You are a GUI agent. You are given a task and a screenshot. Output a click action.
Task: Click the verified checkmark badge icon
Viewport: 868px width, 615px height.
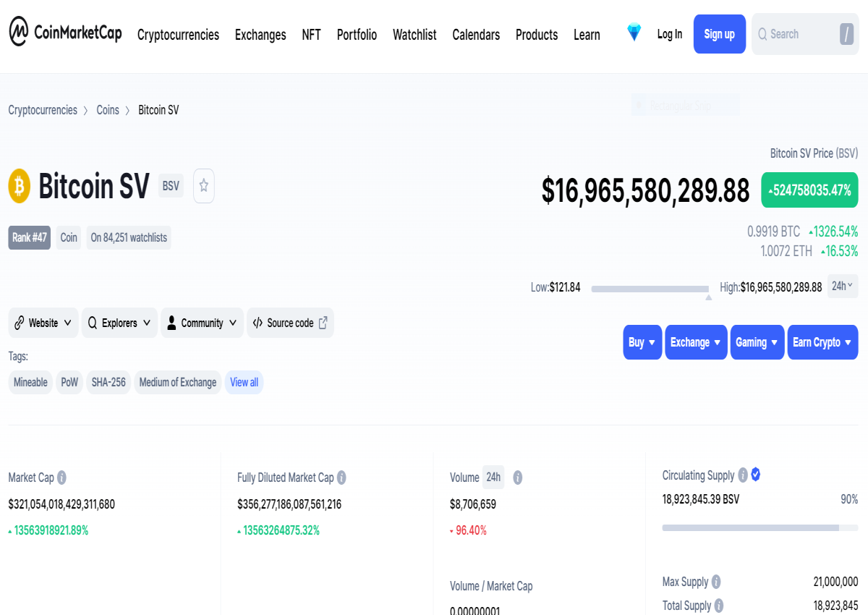[x=756, y=475]
